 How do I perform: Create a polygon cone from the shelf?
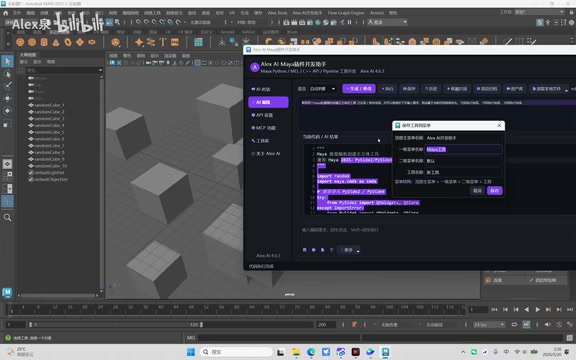[56, 42]
